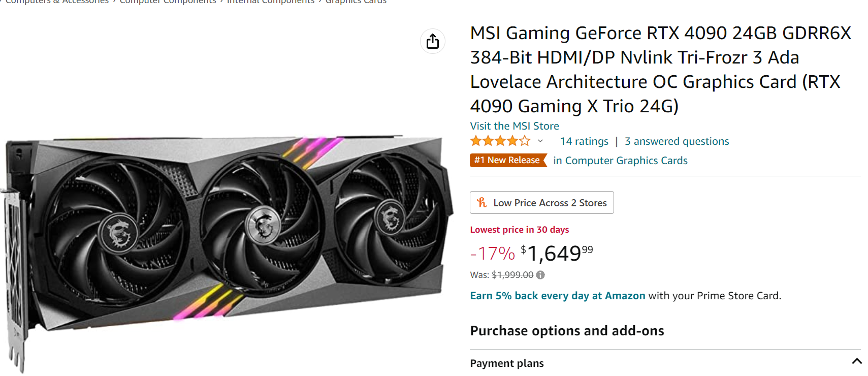Open Earn 5% back at Amazon offer
This screenshot has width=868, height=376.
[557, 296]
